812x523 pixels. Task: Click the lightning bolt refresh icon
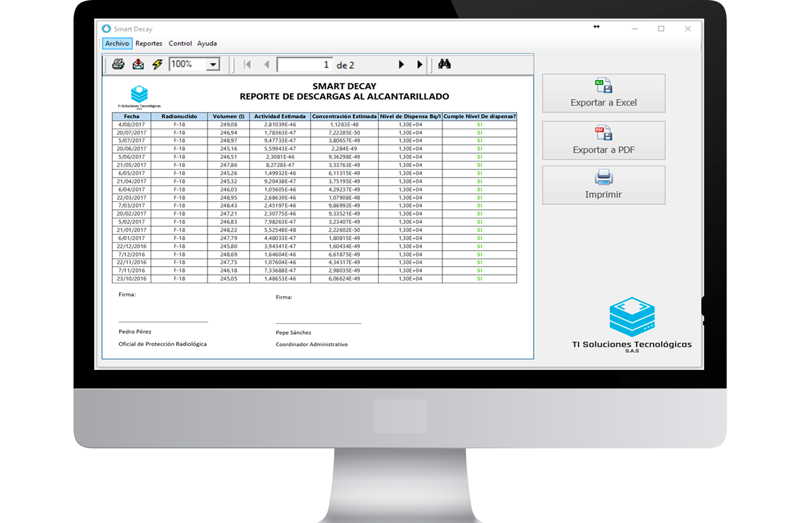click(157, 64)
